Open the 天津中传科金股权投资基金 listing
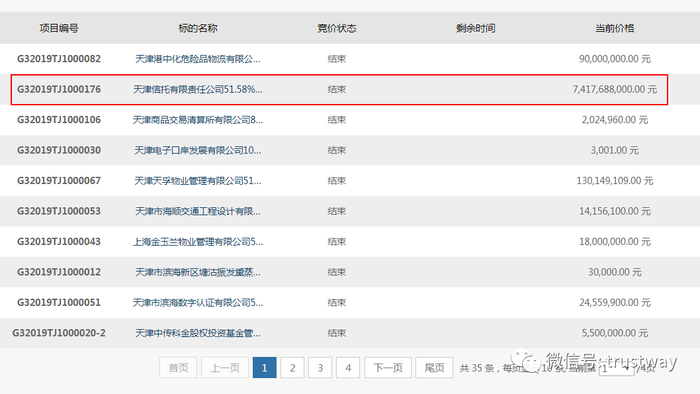Image resolution: width=700 pixels, height=394 pixels. [x=198, y=333]
